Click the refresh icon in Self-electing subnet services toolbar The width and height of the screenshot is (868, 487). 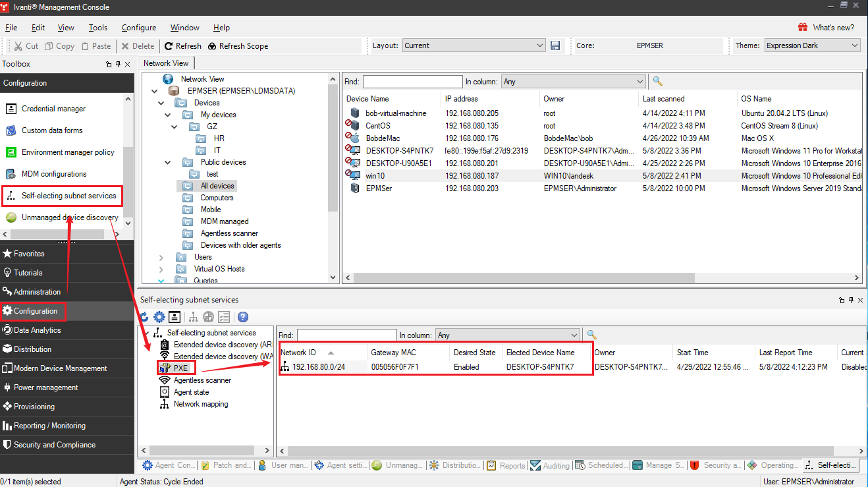144,317
